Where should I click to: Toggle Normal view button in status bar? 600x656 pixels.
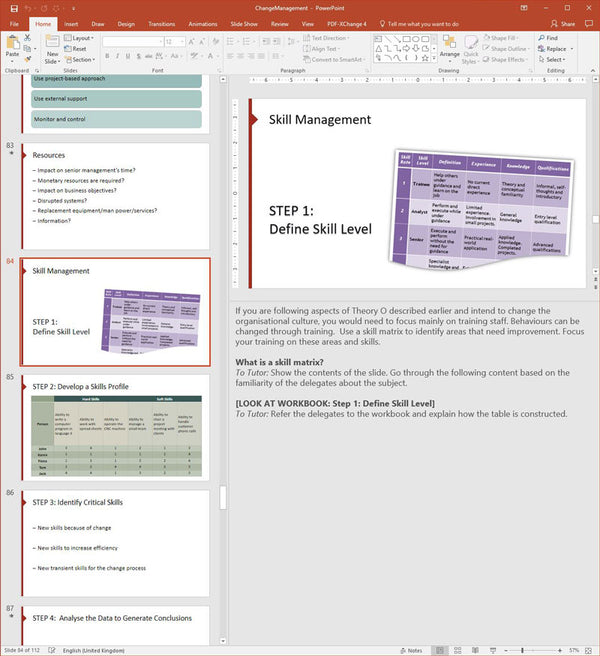point(440,651)
